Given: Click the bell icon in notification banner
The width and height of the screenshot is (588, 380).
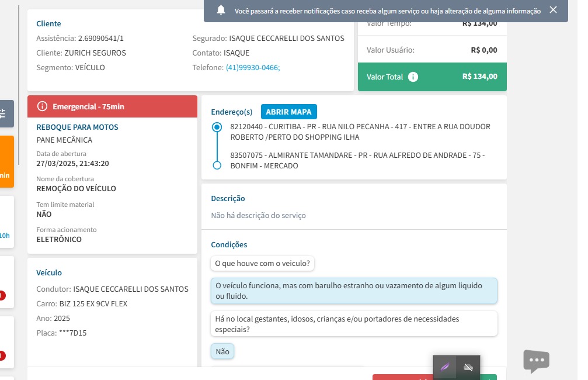Looking at the screenshot, I should (x=221, y=10).
